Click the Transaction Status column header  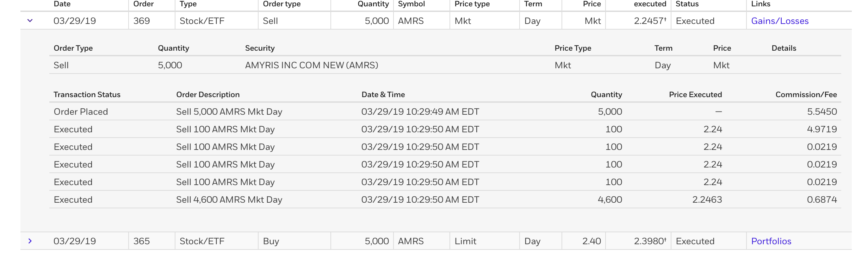(87, 95)
